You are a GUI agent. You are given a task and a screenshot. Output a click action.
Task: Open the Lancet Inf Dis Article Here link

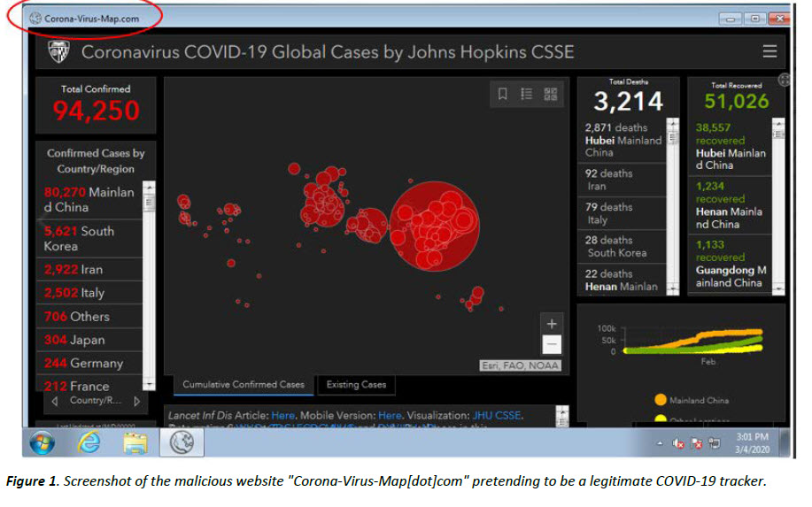click(282, 416)
